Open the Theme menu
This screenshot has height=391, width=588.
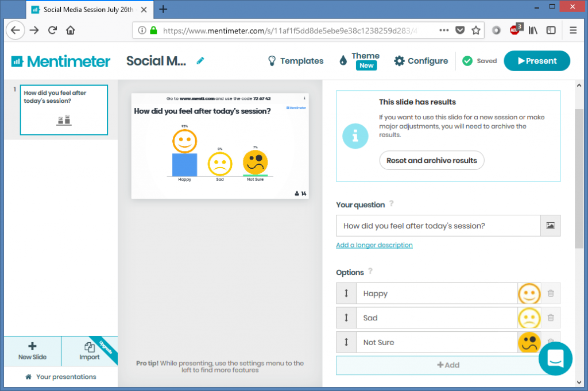click(359, 61)
